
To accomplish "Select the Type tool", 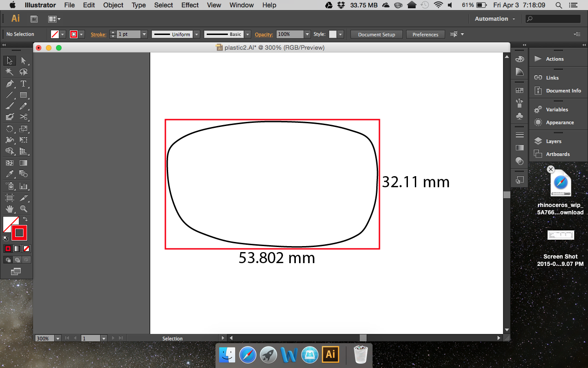I will [x=23, y=84].
